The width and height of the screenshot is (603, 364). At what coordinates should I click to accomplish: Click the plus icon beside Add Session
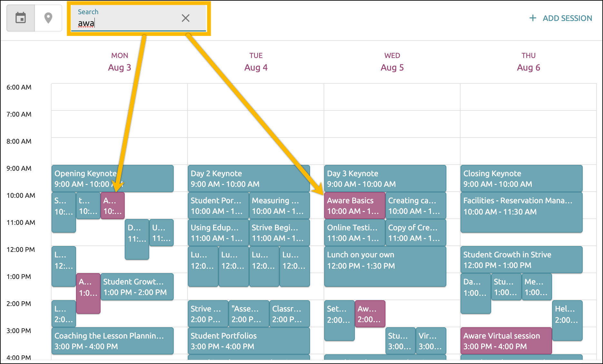tap(533, 18)
